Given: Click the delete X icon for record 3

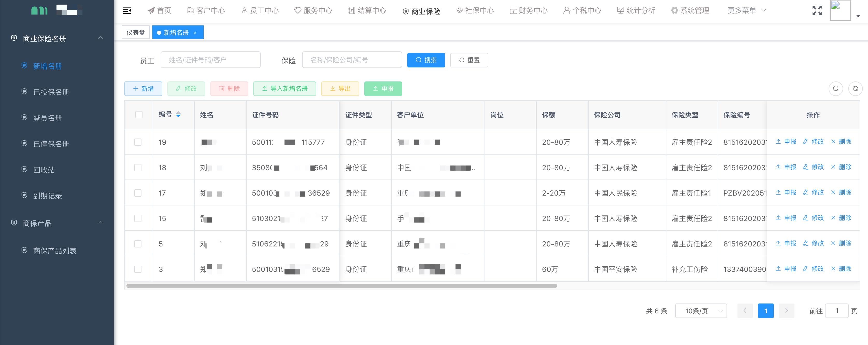Looking at the screenshot, I should [833, 269].
